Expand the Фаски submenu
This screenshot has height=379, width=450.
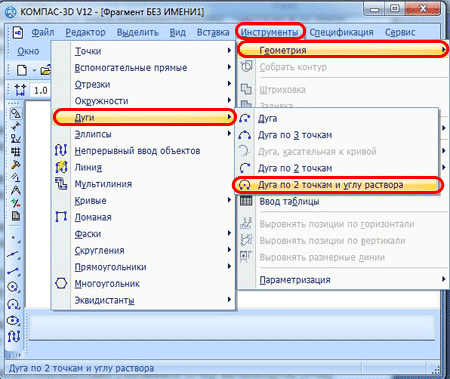coord(144,234)
